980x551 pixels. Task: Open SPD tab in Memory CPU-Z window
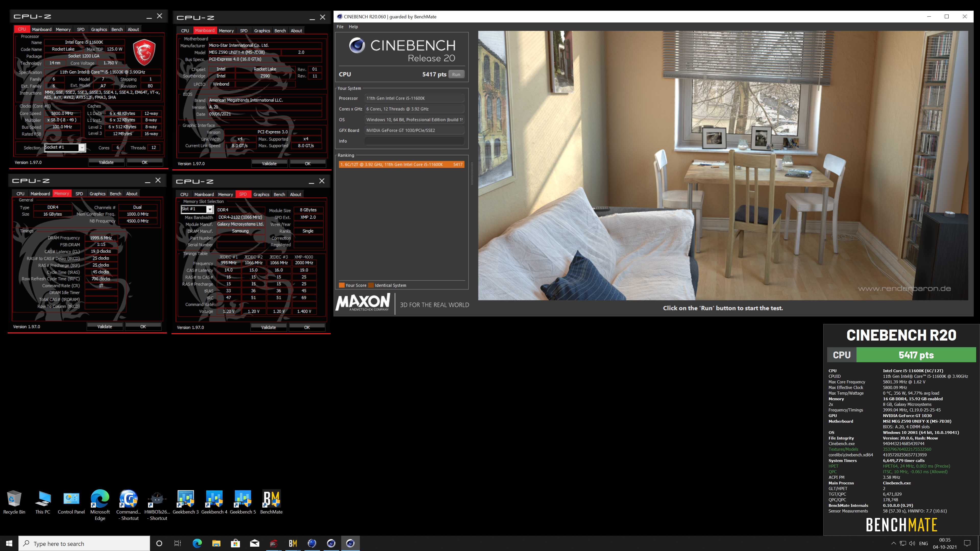coord(79,194)
